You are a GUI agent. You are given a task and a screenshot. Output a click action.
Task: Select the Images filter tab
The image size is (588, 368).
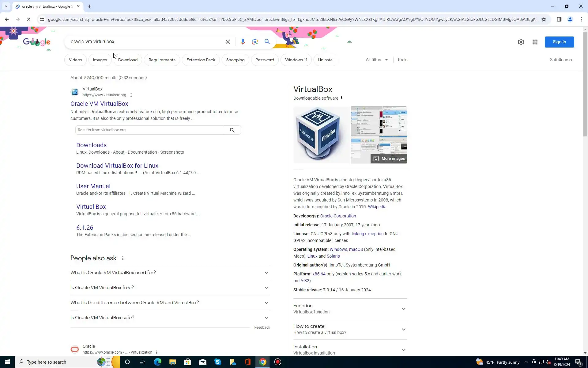(100, 60)
